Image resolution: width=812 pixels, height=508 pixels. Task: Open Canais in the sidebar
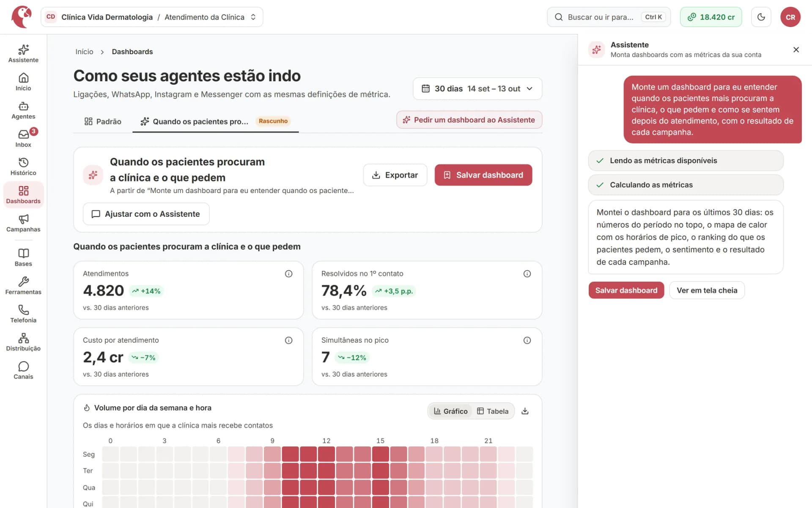(23, 370)
